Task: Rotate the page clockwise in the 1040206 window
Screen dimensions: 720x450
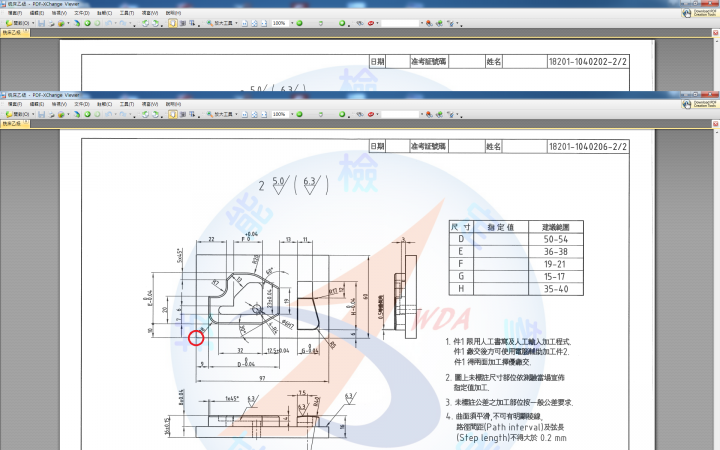Action: click(155, 114)
